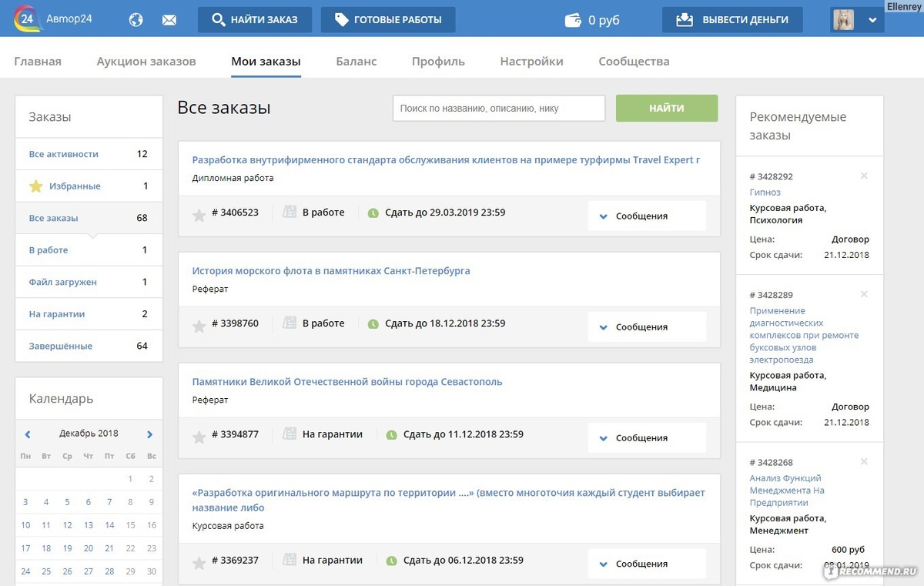Screen dimensions: 924x586
Task: Go to previous month in calendar
Action: (28, 434)
